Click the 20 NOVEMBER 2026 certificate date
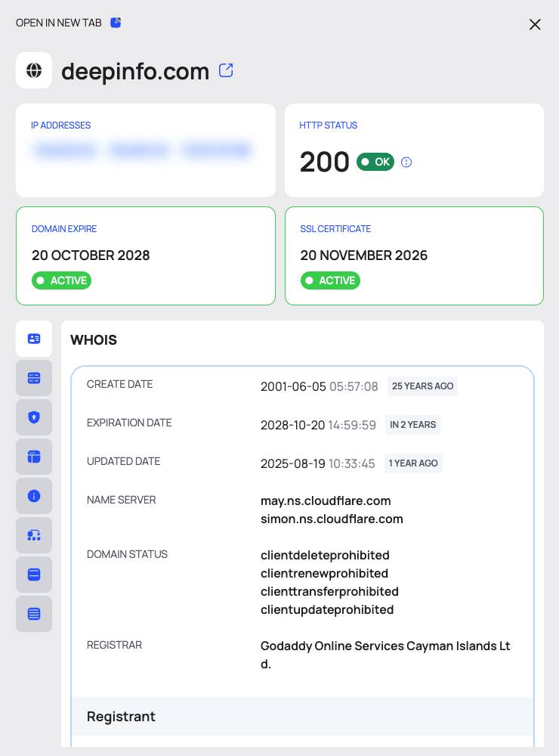This screenshot has height=756, width=559. pyautogui.click(x=364, y=255)
